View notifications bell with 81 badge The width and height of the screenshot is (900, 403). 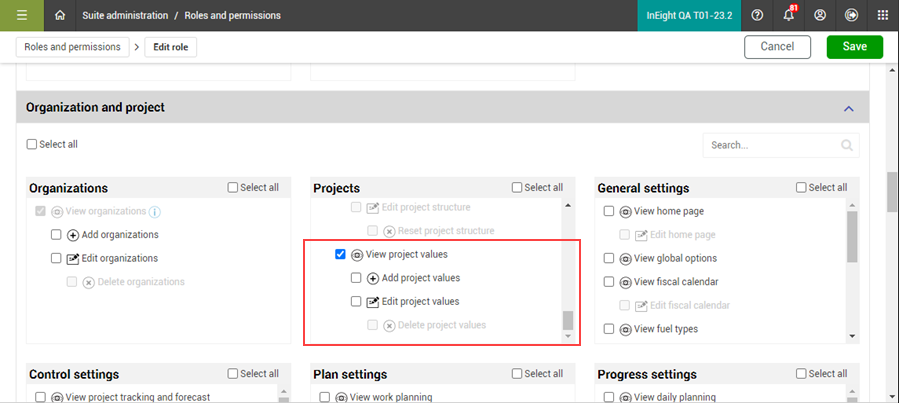tap(789, 15)
